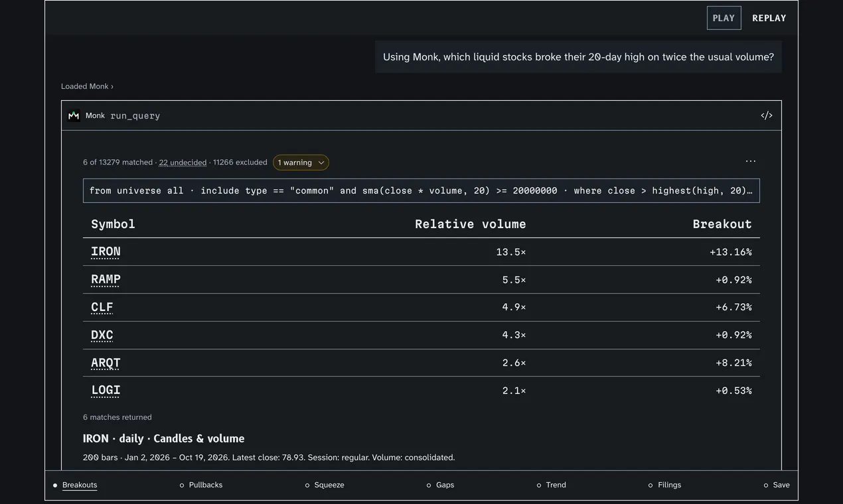This screenshot has height=504, width=843.
Task: Open the LOGI symbol link
Action: pyautogui.click(x=106, y=391)
